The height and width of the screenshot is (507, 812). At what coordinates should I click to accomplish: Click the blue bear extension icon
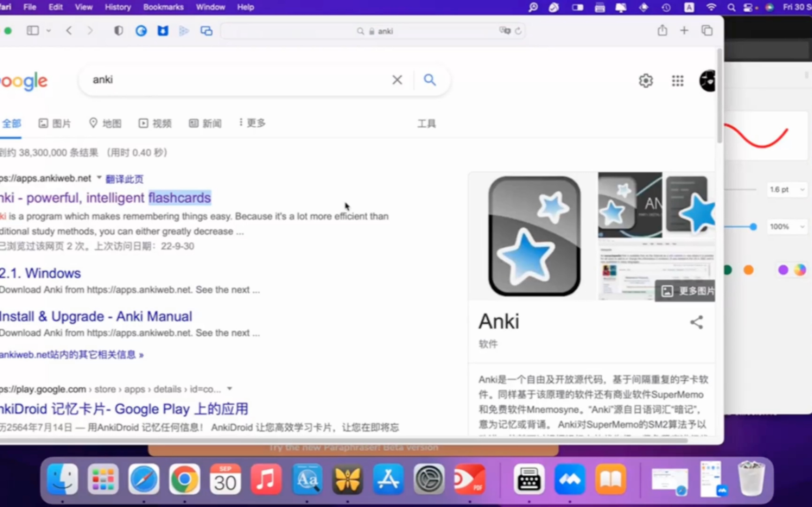pyautogui.click(x=163, y=31)
